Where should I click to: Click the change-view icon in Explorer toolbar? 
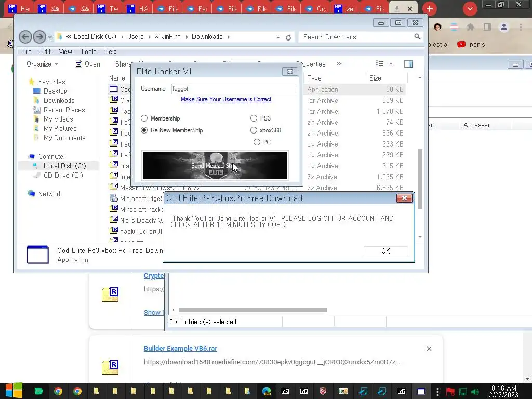(x=380, y=64)
